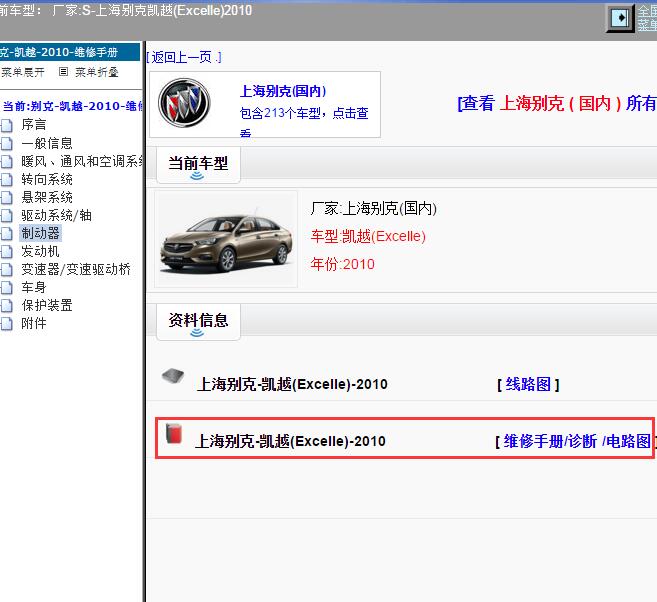Open the highlighted 制动器 section

pyautogui.click(x=40, y=233)
